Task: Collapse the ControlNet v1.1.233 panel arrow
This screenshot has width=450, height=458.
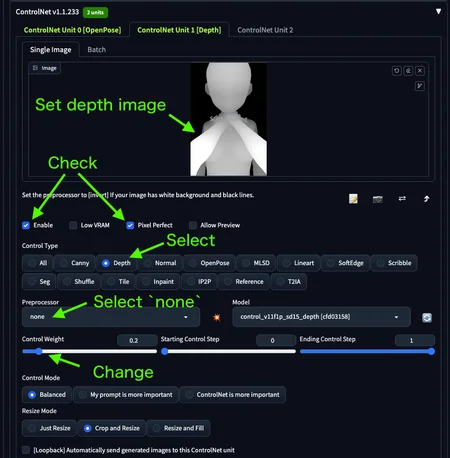Action: point(438,12)
